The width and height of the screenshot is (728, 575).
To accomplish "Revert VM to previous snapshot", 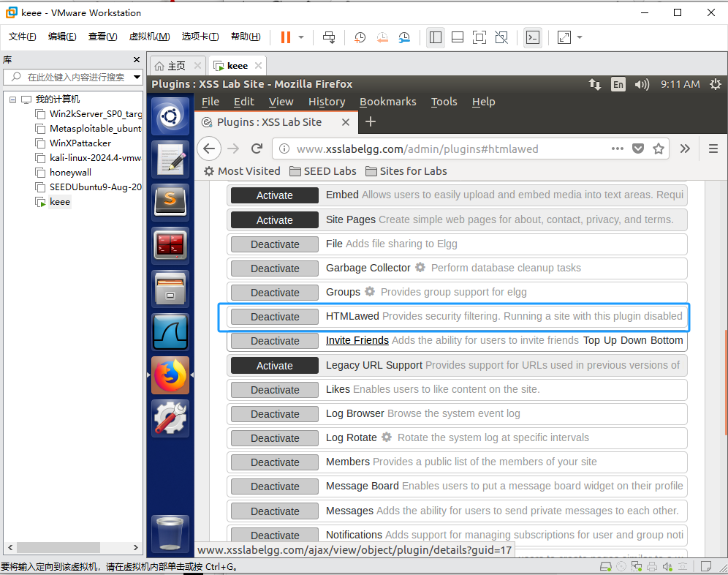I will 382,37.
